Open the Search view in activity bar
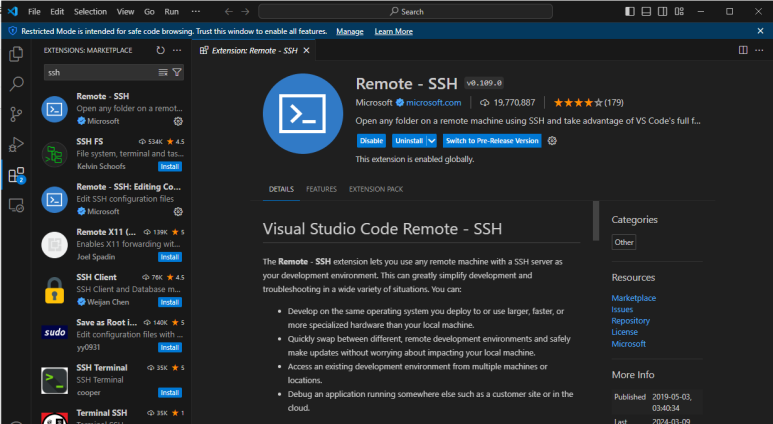 pyautogui.click(x=16, y=84)
